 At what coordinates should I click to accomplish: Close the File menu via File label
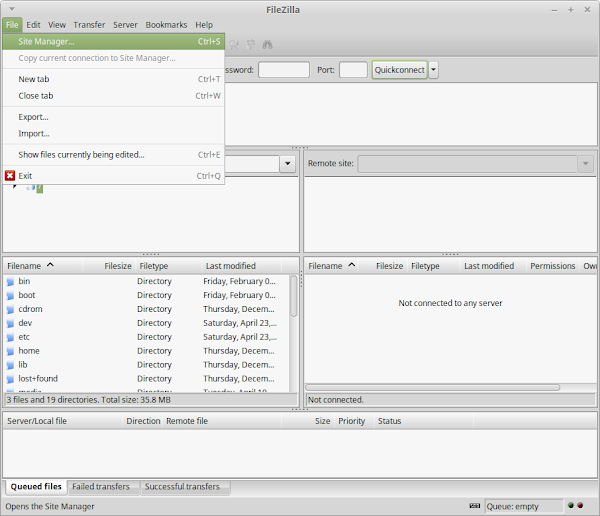12,25
